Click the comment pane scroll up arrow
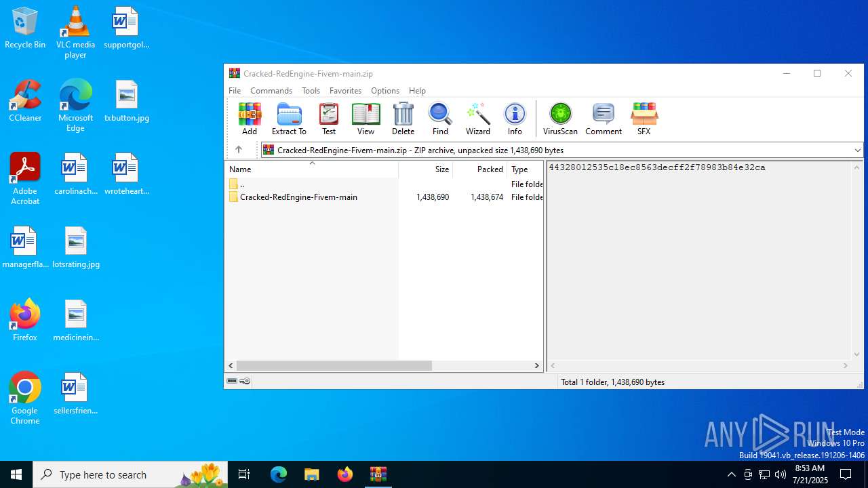The height and width of the screenshot is (488, 868). (856, 167)
